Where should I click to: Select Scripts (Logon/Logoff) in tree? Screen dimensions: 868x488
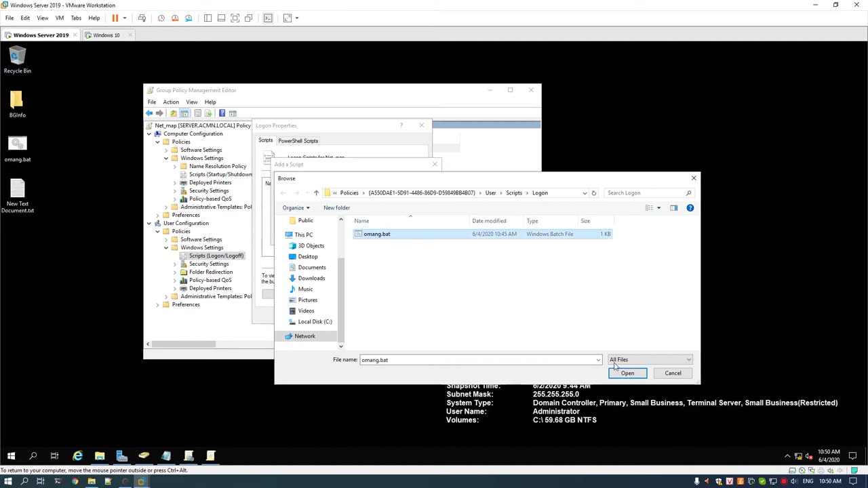pyautogui.click(x=216, y=256)
